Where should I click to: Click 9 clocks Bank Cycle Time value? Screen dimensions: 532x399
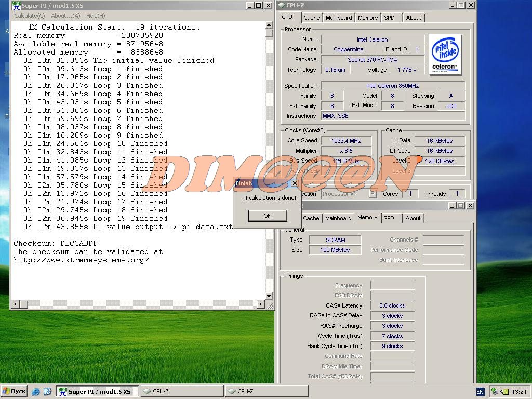point(392,346)
